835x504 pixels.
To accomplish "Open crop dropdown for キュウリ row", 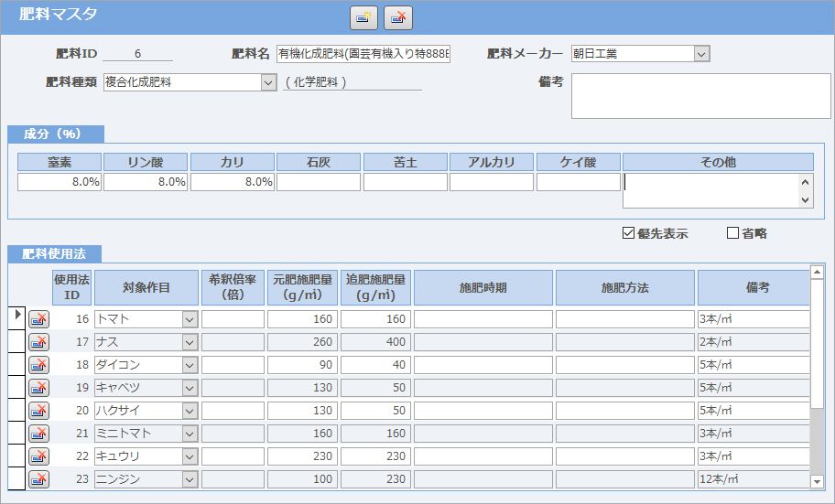I will pyautogui.click(x=190, y=456).
